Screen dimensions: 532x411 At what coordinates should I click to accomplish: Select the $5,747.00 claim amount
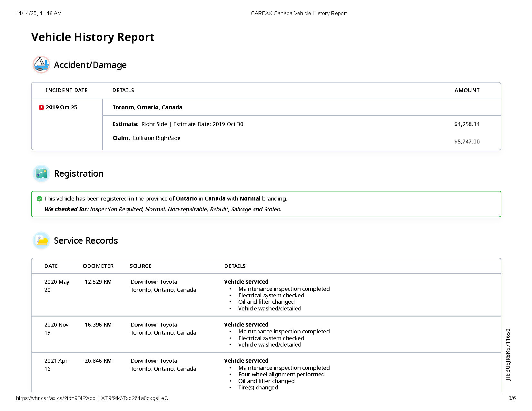[467, 142]
